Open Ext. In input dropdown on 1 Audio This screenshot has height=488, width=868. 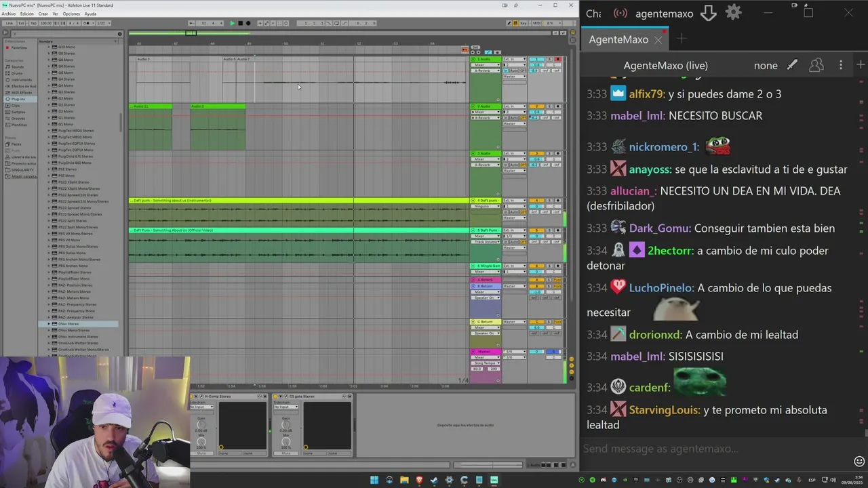pyautogui.click(x=515, y=59)
